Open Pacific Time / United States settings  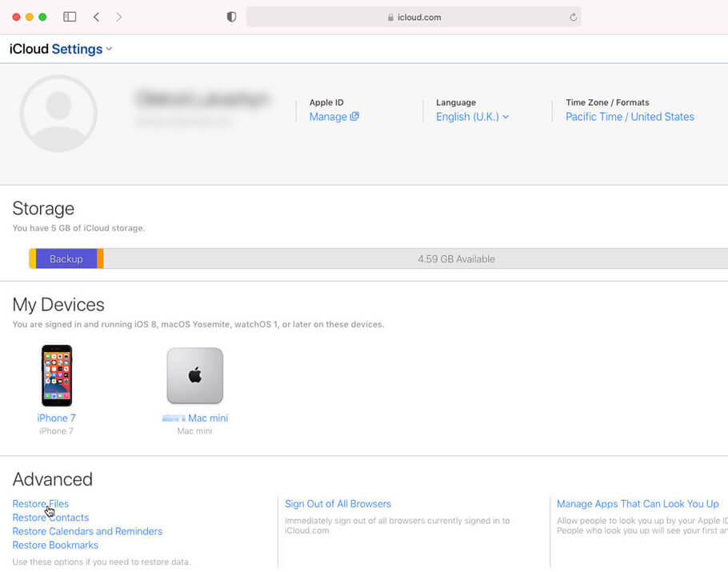tap(630, 117)
